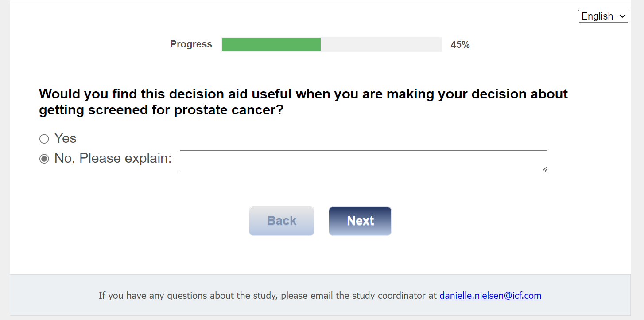
Task: Select the "No, Please explain" radio button
Action: [44, 159]
